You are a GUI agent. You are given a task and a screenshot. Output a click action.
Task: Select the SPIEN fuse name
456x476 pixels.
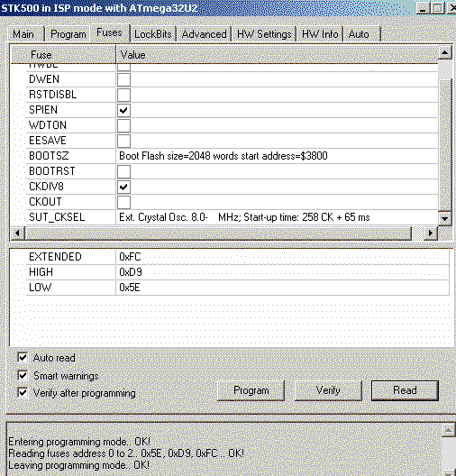pyautogui.click(x=43, y=110)
